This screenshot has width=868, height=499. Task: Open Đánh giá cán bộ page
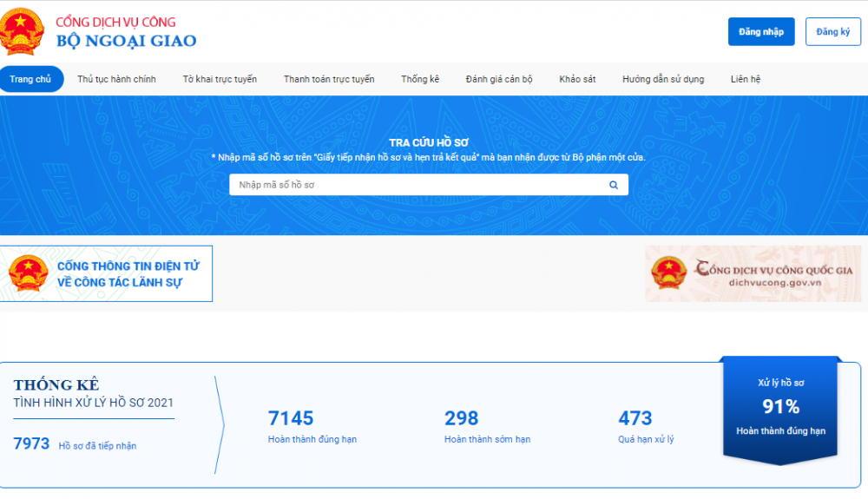[499, 79]
